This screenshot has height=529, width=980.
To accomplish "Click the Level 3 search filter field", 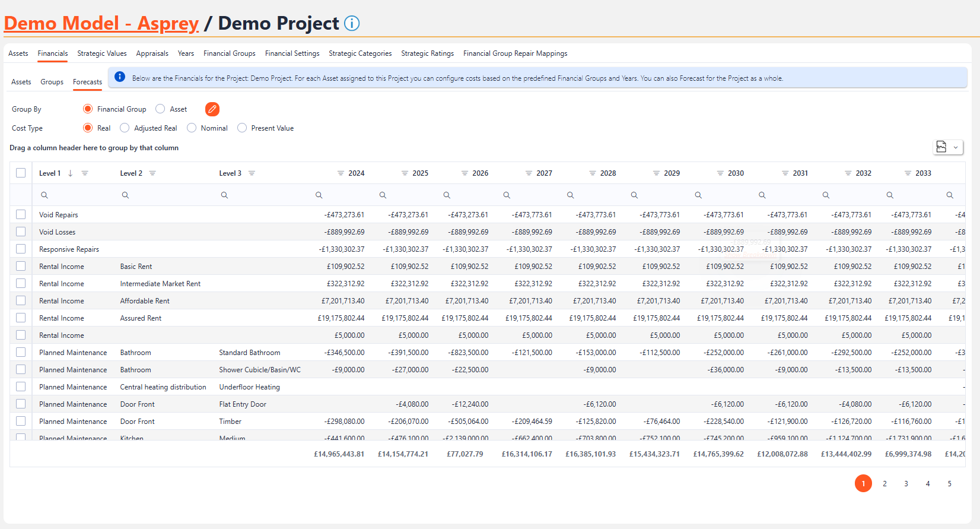I will [261, 195].
